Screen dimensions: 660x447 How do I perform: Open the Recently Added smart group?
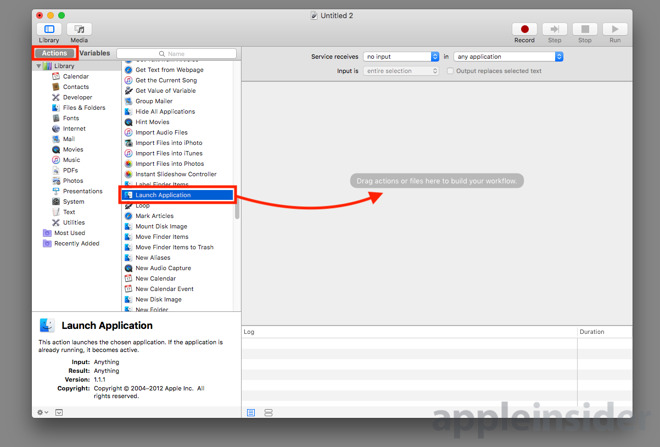(77, 243)
